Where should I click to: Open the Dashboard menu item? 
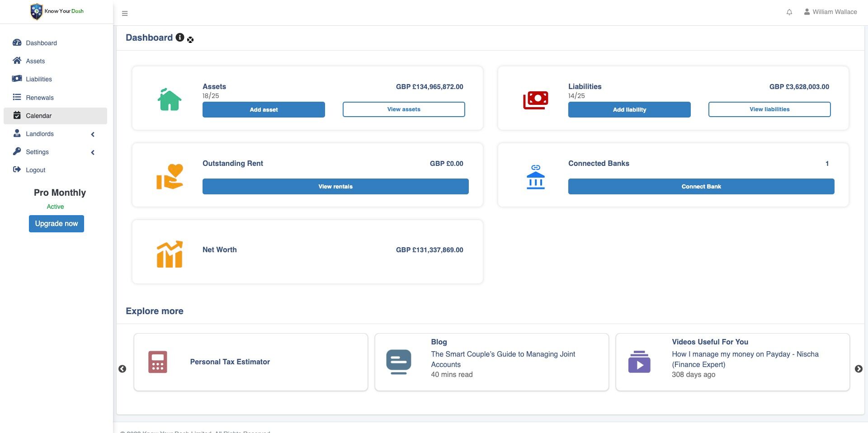coord(55,43)
